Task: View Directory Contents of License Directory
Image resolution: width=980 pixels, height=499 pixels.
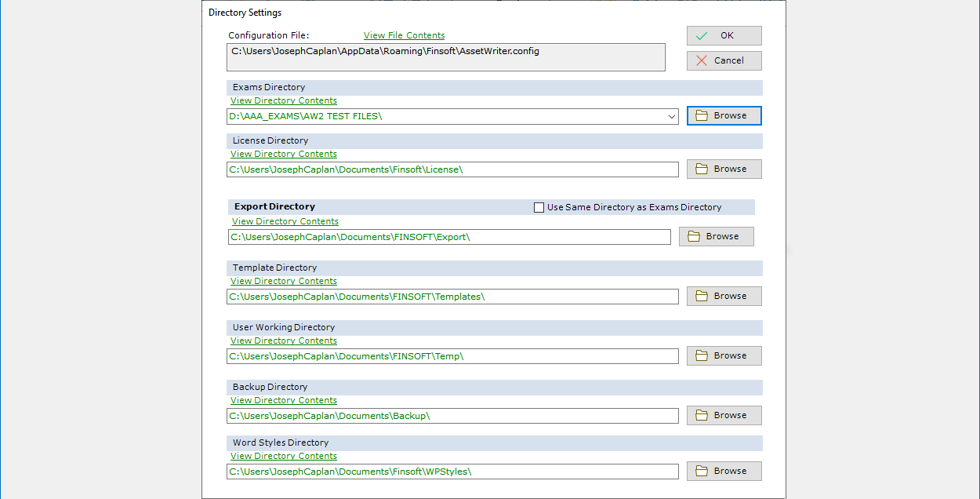Action: coord(284,154)
